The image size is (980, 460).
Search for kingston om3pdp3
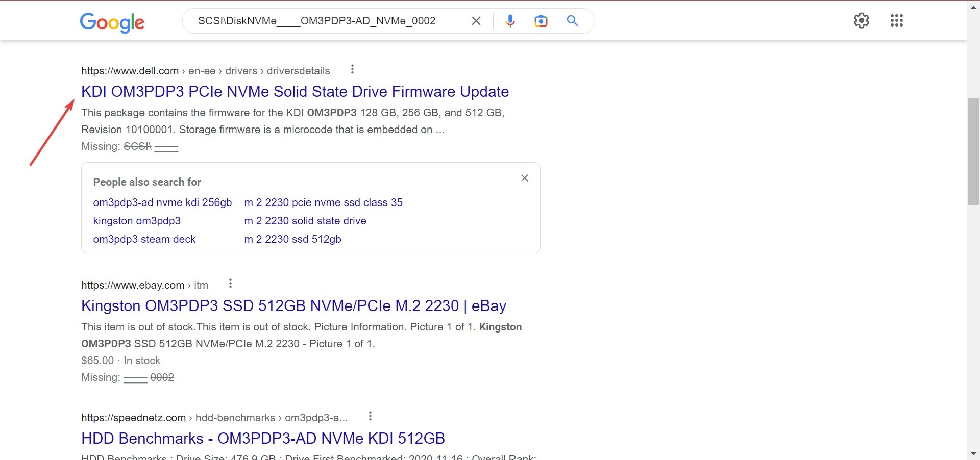click(137, 221)
